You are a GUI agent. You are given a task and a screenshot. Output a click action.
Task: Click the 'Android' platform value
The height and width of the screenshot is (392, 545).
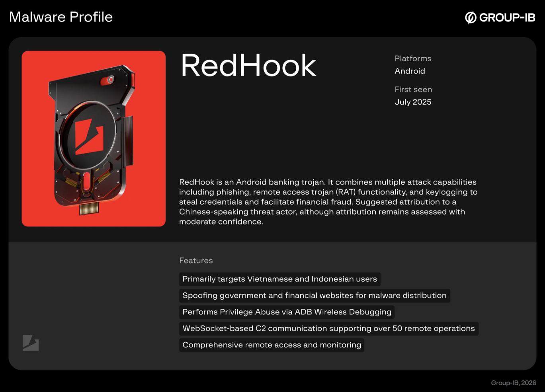(410, 71)
